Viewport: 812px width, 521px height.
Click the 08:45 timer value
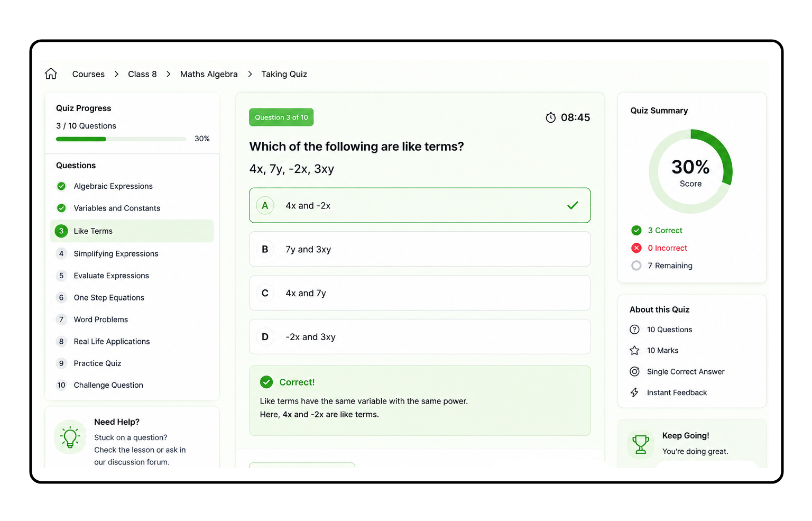pos(575,117)
